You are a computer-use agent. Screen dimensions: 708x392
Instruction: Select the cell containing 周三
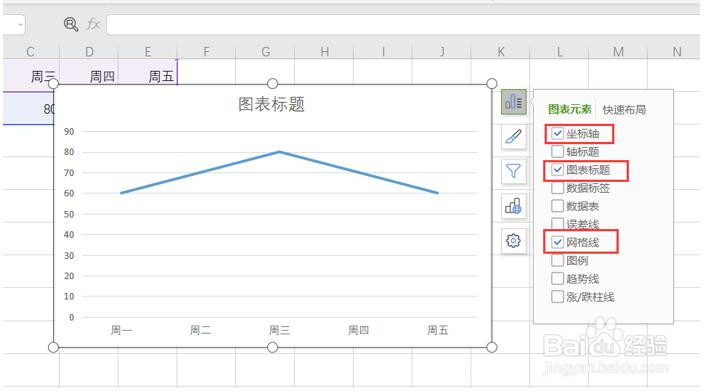(x=31, y=75)
